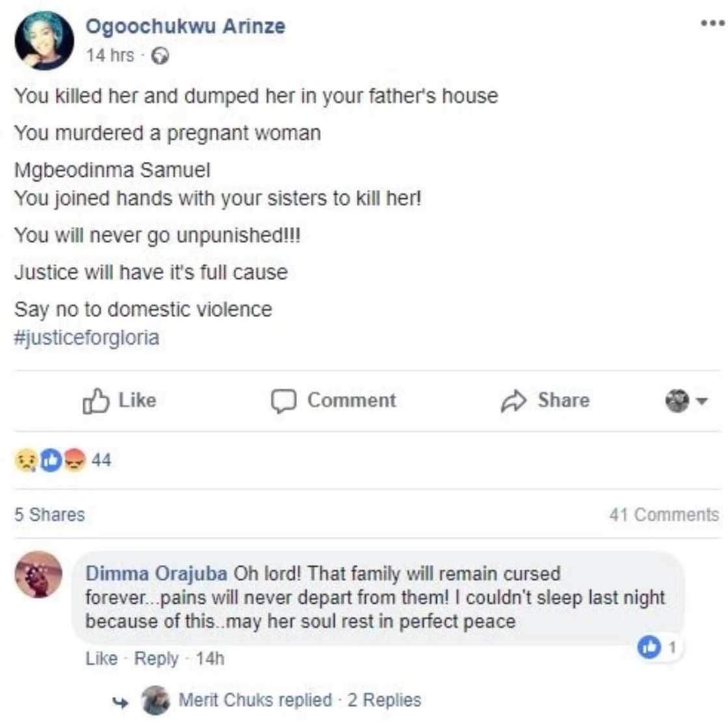
Task: Click the sad face reaction icon
Action: (23, 459)
